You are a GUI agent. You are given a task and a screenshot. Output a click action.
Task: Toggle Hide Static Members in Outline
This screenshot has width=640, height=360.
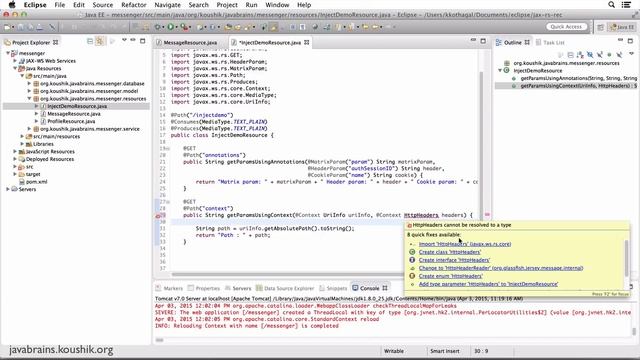pyautogui.click(x=600, y=55)
